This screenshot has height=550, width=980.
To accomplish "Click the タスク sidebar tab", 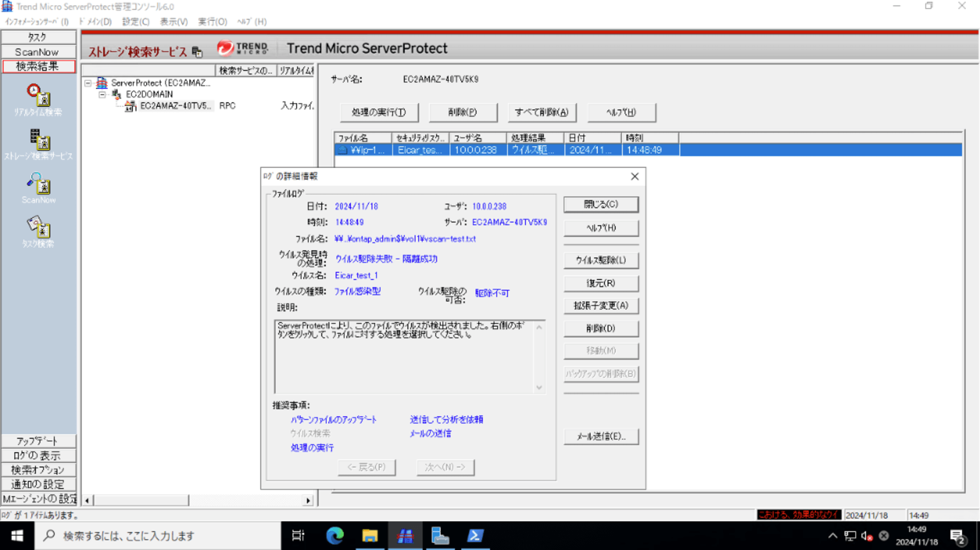I will [x=38, y=37].
